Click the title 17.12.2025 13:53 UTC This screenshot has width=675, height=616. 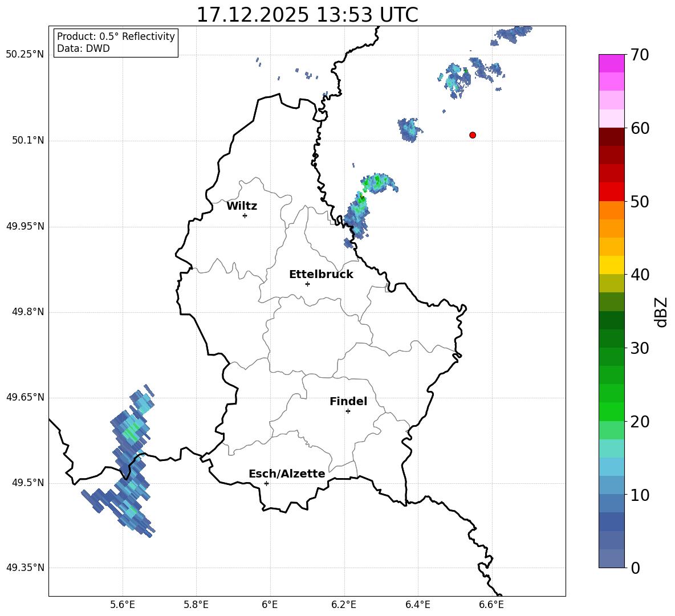coord(307,15)
